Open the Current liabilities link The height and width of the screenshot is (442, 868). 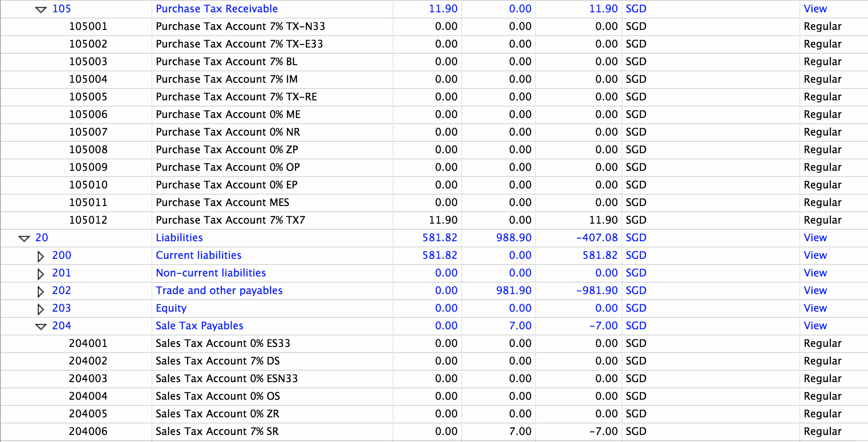point(199,255)
